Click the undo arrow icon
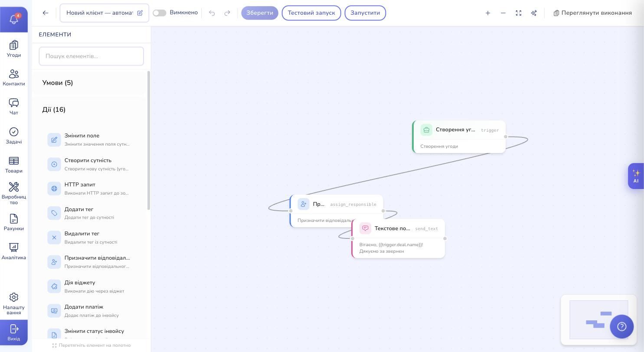The image size is (644, 352). [212, 13]
